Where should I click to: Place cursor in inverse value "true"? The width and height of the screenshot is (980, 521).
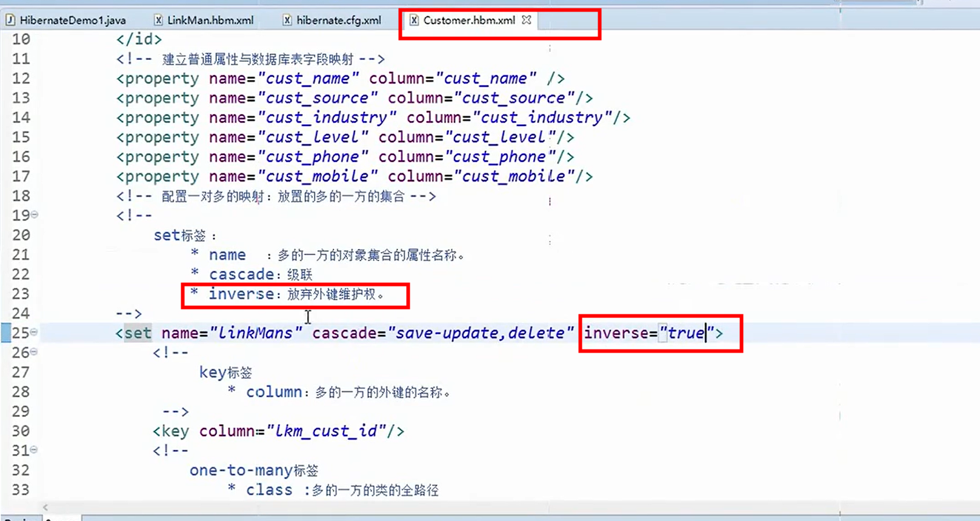coord(685,333)
